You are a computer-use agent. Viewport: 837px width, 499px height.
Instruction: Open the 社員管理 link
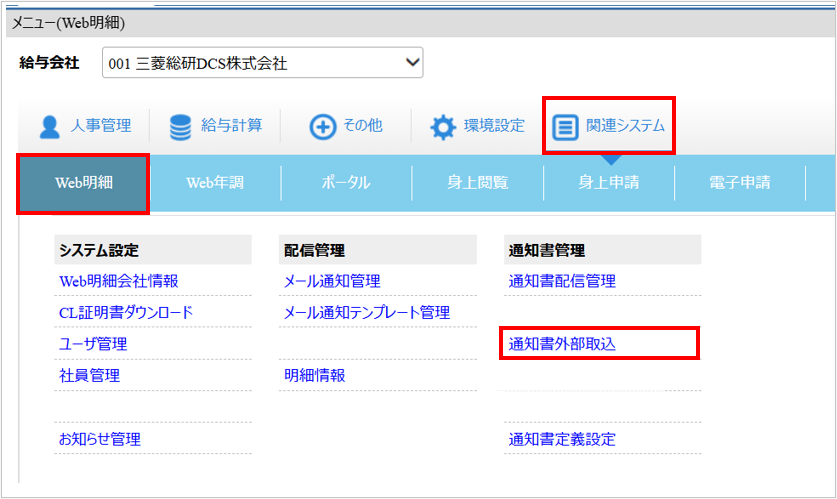click(x=89, y=376)
